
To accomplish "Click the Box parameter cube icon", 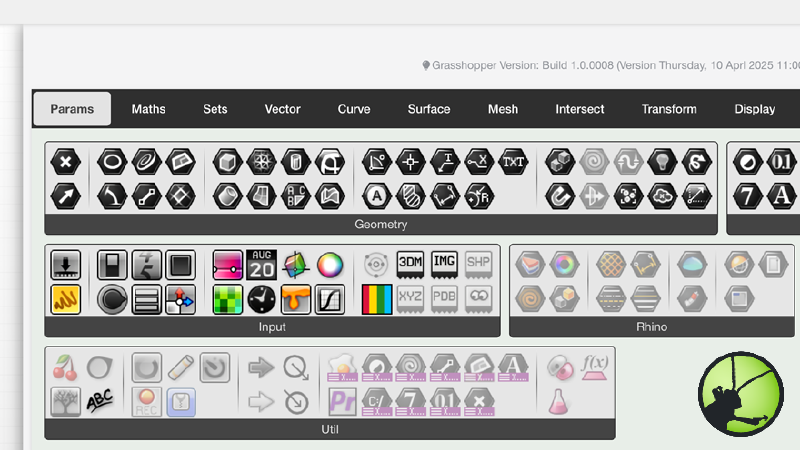I will (227, 162).
